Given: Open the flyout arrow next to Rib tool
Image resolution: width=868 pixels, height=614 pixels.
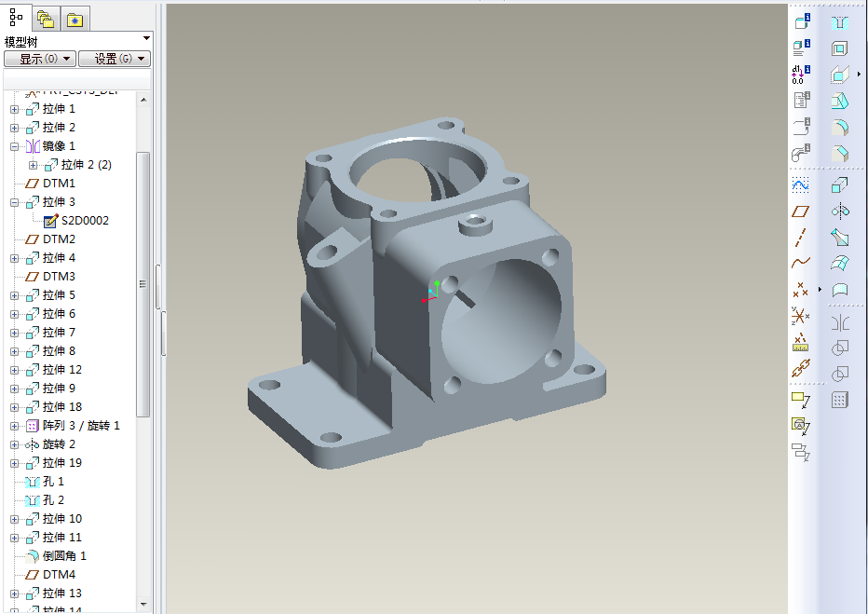Looking at the screenshot, I should coord(859,75).
